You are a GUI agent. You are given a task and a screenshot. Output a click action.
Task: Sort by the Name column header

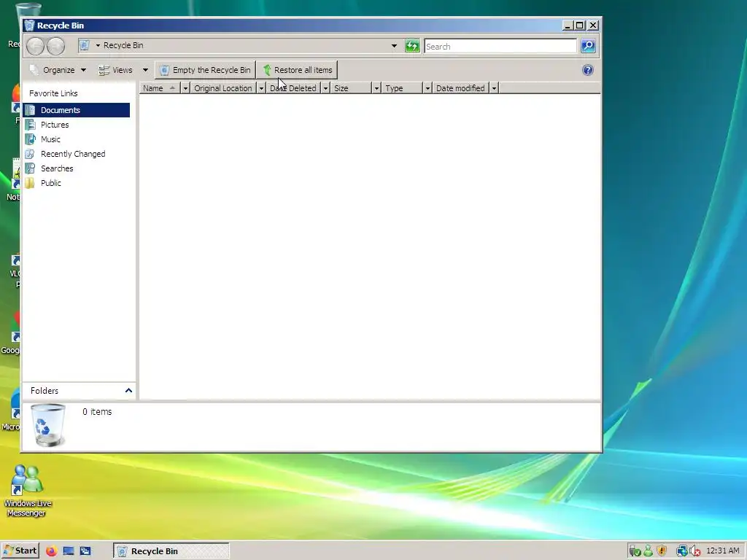[160, 88]
